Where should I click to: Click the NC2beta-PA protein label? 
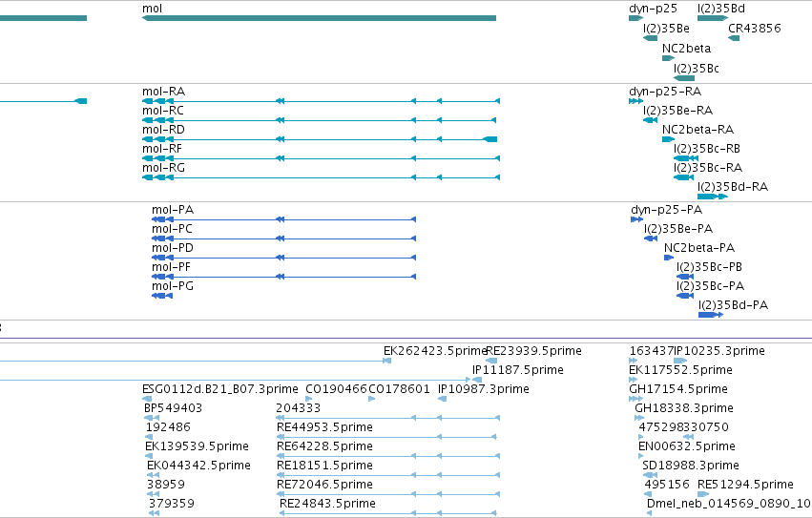(699, 248)
